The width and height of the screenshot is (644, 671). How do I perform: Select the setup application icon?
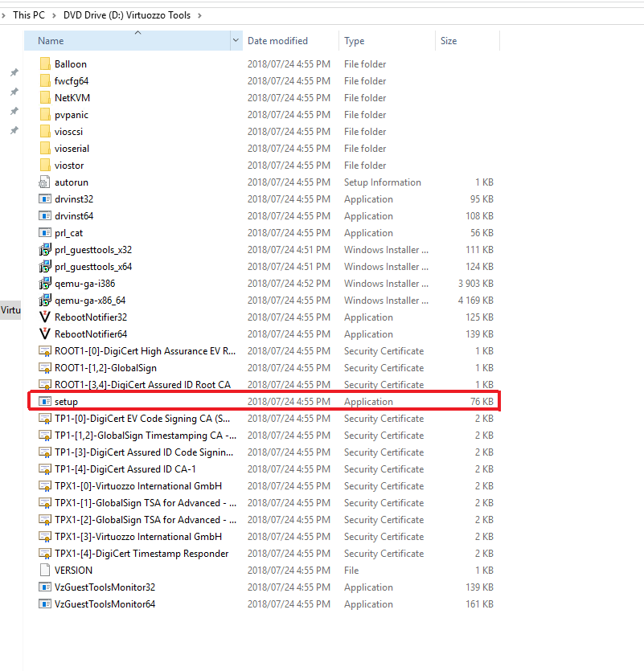(x=45, y=402)
